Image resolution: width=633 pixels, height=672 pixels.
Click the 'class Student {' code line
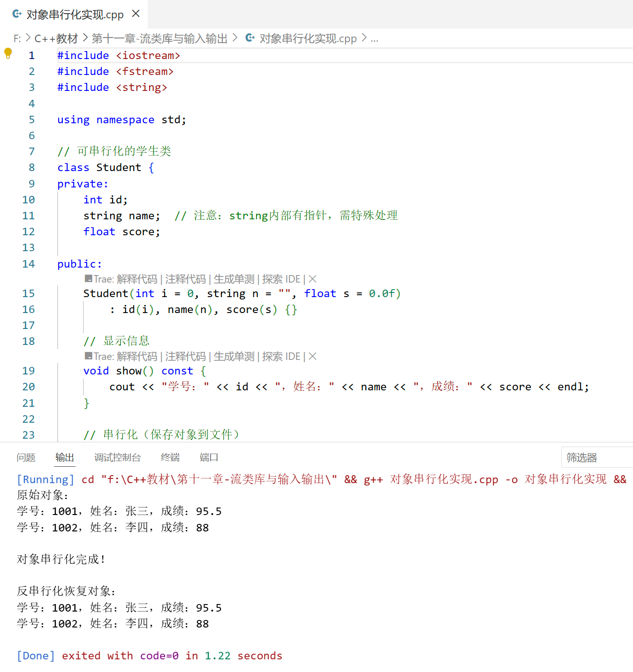[105, 167]
